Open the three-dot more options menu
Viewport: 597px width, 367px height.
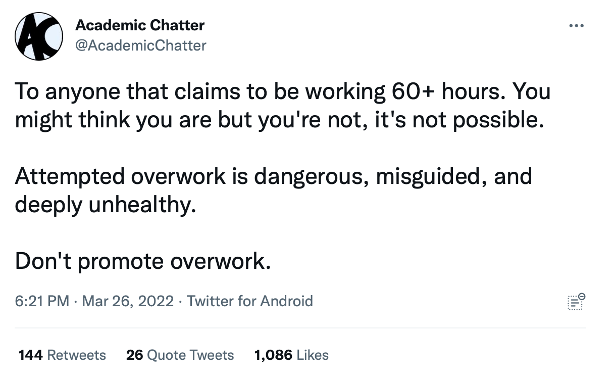tap(576, 26)
